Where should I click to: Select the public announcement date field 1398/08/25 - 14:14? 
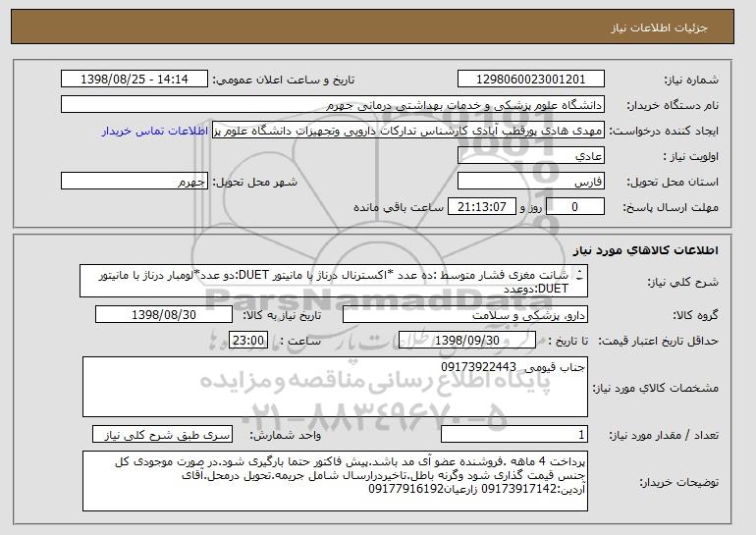click(135, 80)
